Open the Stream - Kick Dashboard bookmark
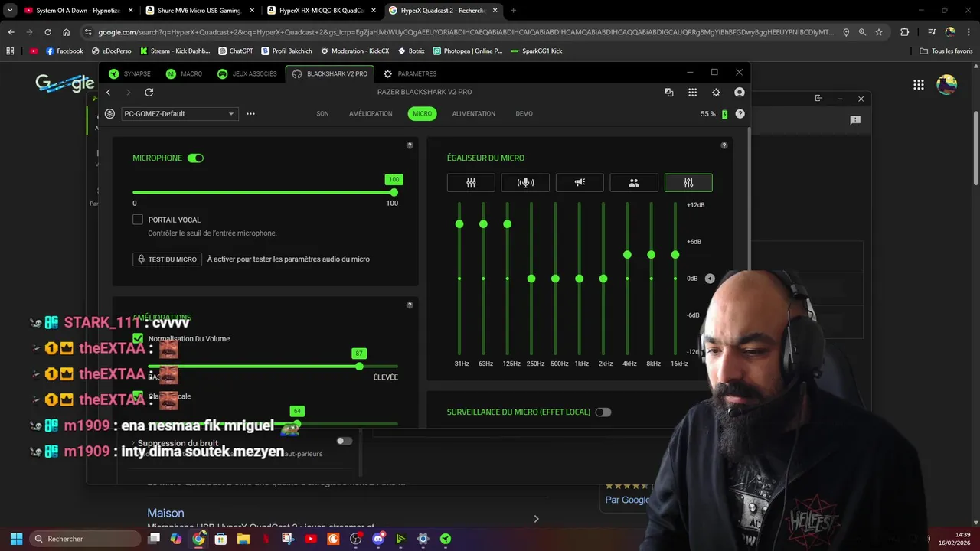The width and height of the screenshot is (980, 551). (175, 51)
